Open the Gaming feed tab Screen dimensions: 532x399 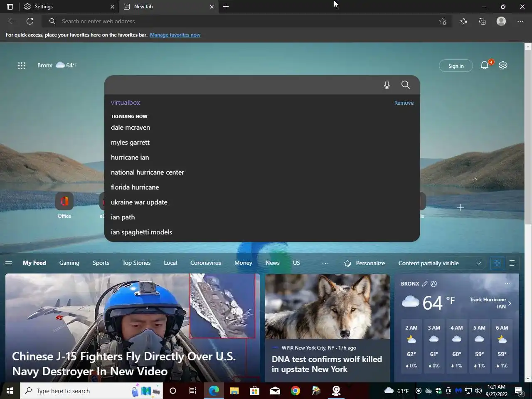tap(69, 263)
